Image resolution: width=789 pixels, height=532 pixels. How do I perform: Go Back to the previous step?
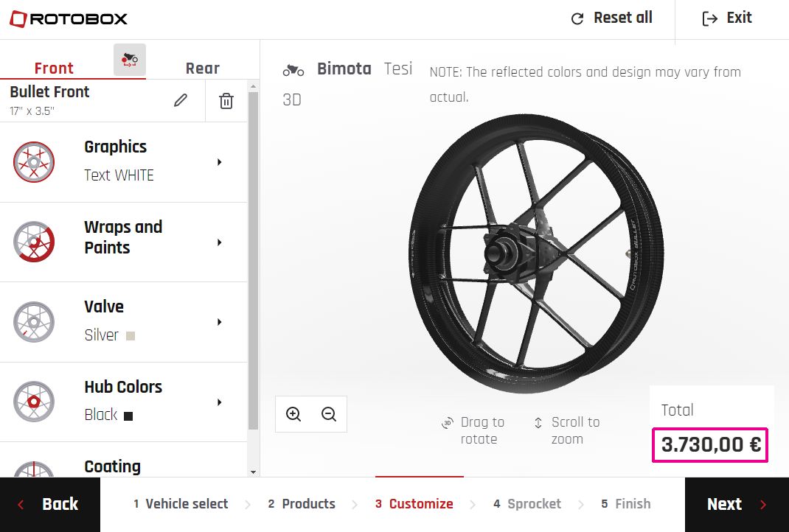tap(50, 504)
